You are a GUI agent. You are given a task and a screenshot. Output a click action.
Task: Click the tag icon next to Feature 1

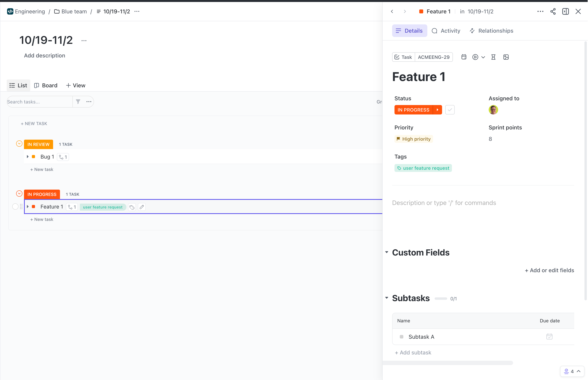pyautogui.click(x=132, y=207)
